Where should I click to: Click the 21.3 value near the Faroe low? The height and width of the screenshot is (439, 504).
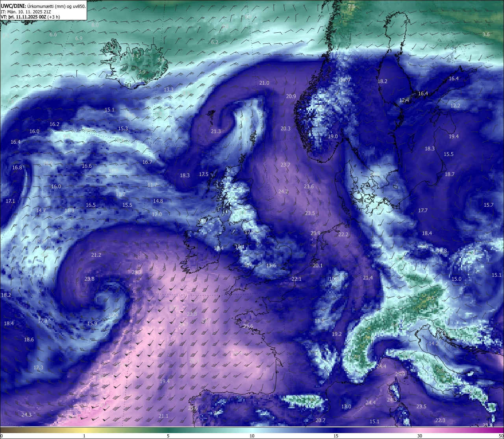click(x=216, y=132)
